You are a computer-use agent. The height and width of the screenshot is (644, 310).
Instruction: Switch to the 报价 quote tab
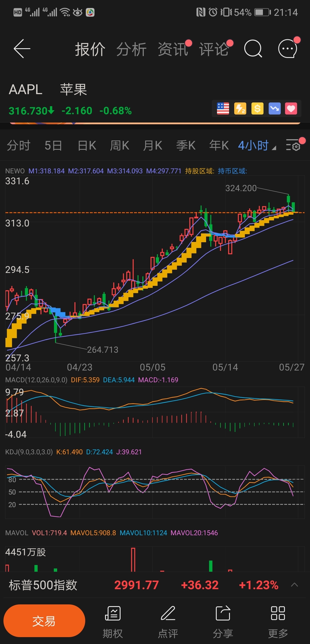pos(90,49)
